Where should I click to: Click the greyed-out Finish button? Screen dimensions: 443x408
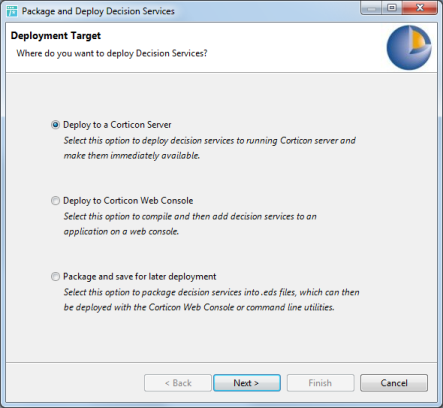(320, 383)
